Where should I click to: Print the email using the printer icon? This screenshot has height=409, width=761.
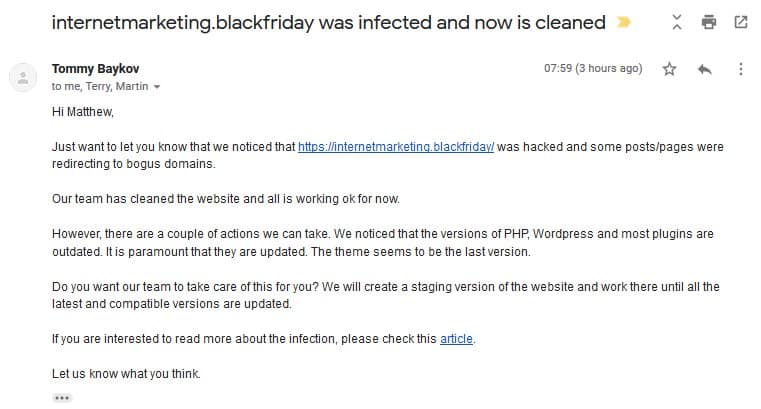[709, 22]
